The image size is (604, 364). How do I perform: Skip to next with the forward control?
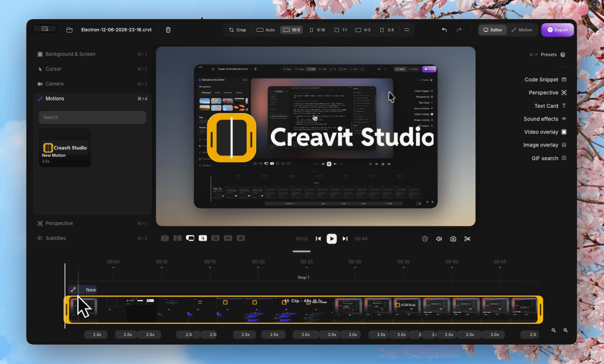[x=345, y=239]
